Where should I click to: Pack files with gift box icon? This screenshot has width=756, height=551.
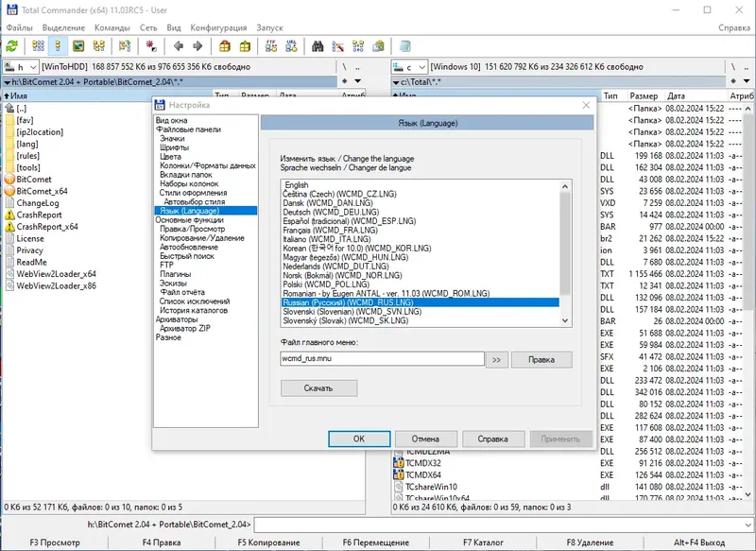[225, 46]
